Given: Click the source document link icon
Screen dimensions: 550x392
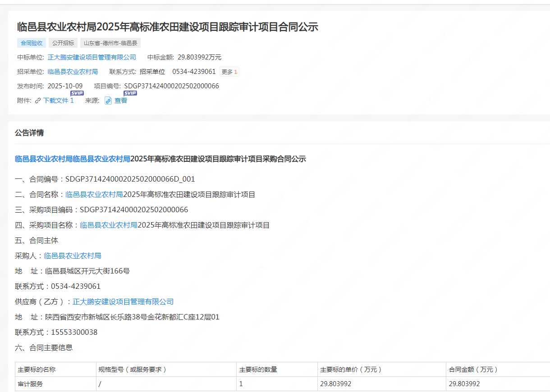Looking at the screenshot, I should tap(108, 100).
